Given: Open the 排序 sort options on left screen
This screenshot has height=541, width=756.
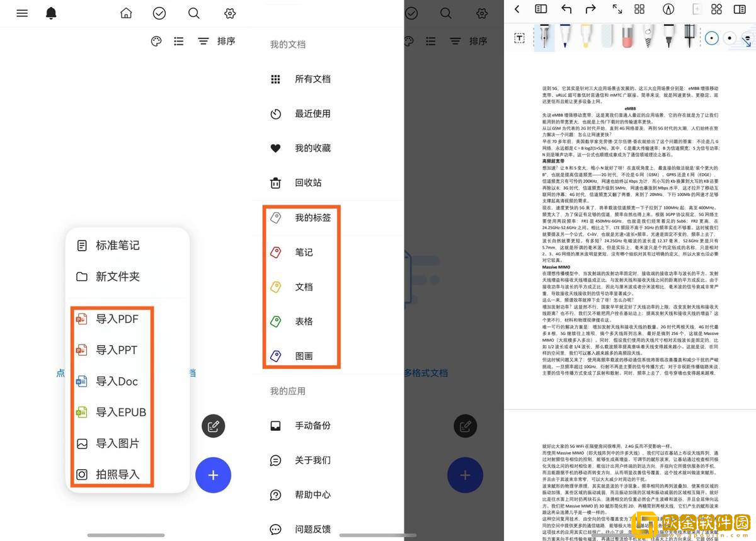Looking at the screenshot, I should (217, 41).
